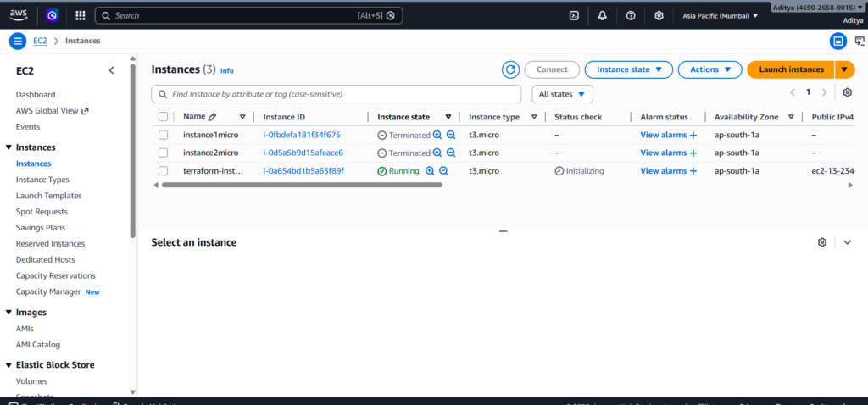The image size is (868, 405).
Task: Click zoom-in filter icon for Running state
Action: (x=430, y=171)
